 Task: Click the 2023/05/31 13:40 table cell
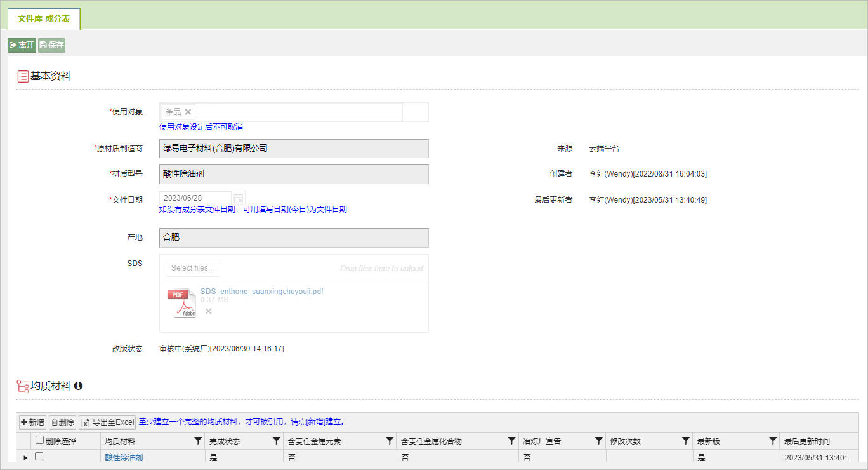tap(819, 457)
